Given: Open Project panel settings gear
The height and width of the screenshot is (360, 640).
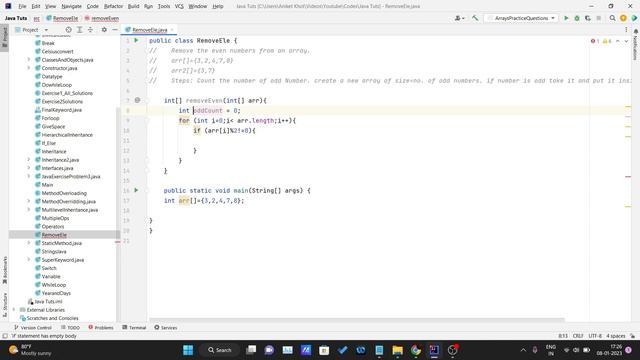Looking at the screenshot, I should pos(104,30).
